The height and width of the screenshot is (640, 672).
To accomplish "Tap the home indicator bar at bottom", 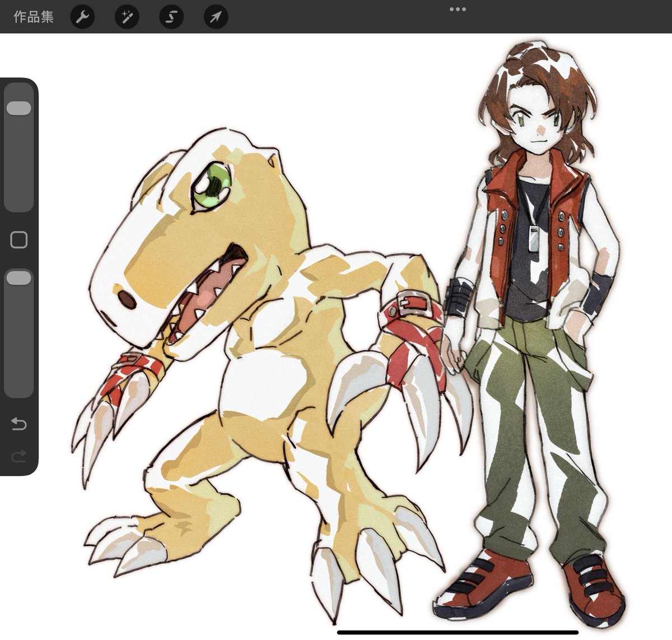I will [x=458, y=632].
